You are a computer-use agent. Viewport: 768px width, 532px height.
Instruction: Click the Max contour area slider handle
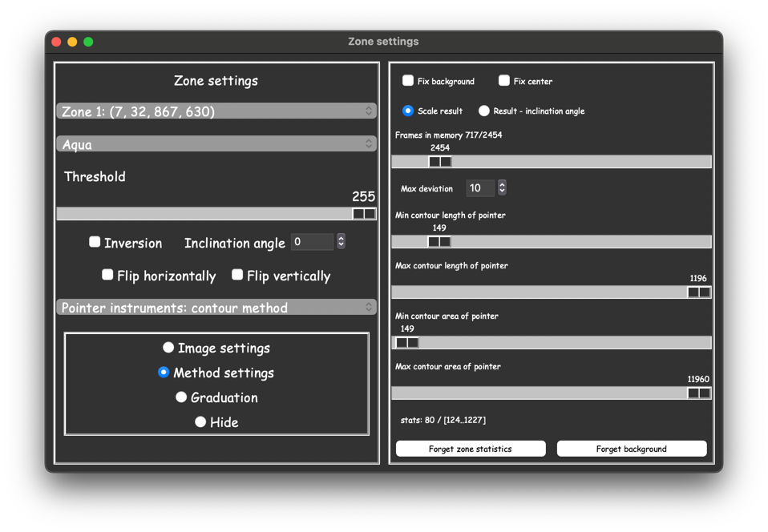(699, 393)
